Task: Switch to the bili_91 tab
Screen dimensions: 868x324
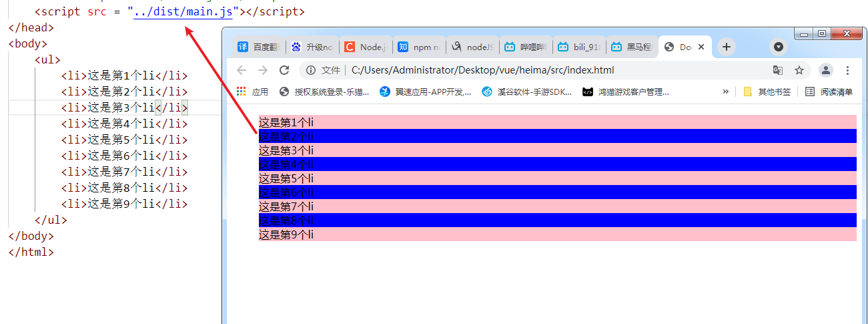Action: point(579,47)
